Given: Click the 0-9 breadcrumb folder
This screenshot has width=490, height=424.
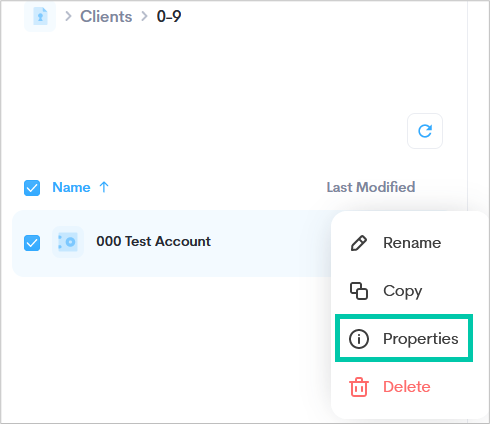Looking at the screenshot, I should [169, 16].
